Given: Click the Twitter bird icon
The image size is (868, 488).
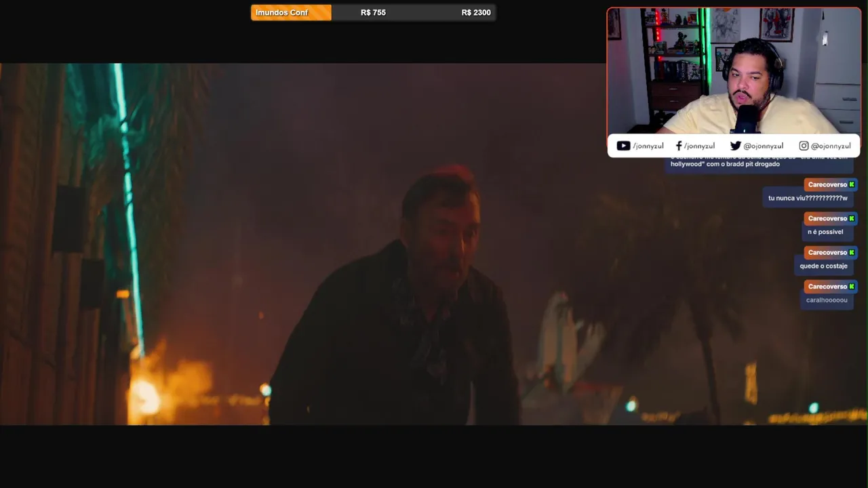Looking at the screenshot, I should [x=735, y=146].
